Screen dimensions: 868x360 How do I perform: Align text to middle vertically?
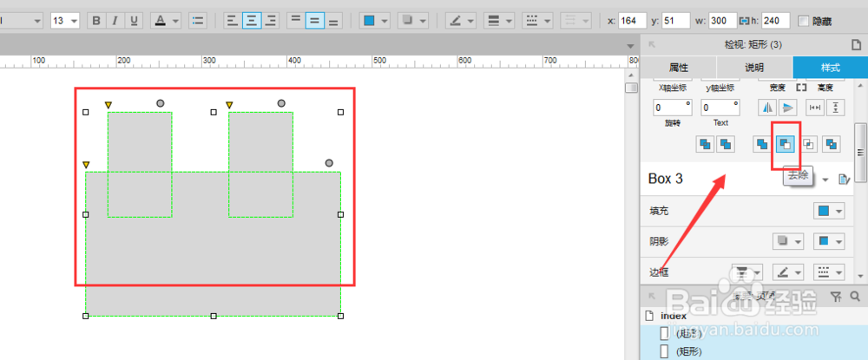click(314, 21)
